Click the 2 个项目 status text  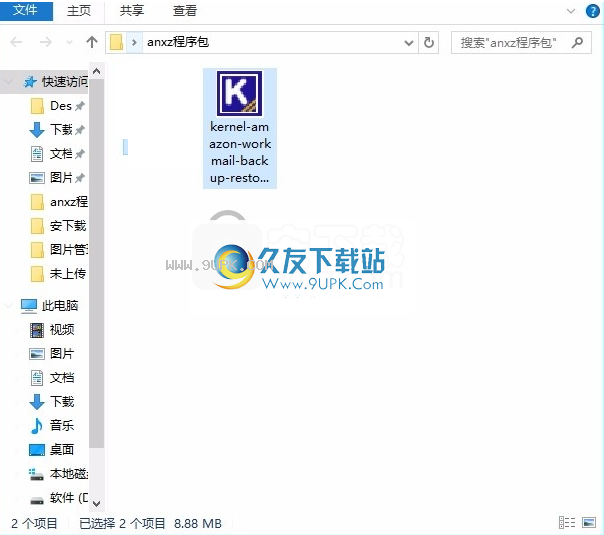(34, 523)
